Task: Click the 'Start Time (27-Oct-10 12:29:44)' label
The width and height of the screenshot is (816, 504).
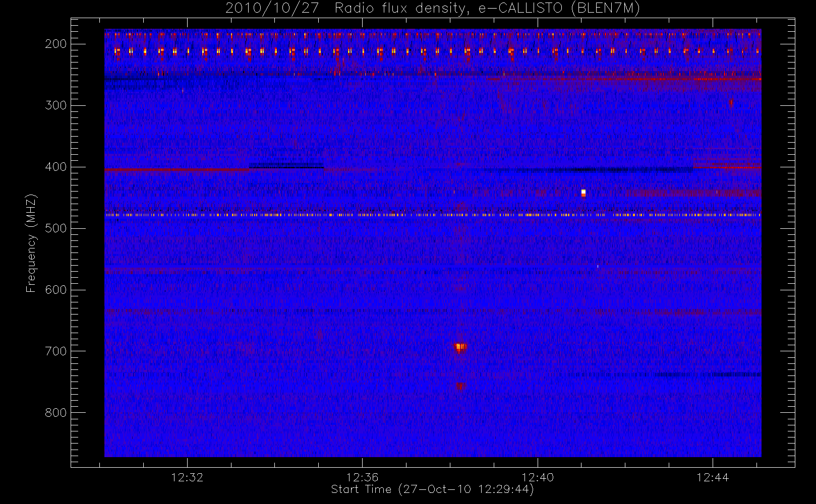Action: coord(432,489)
